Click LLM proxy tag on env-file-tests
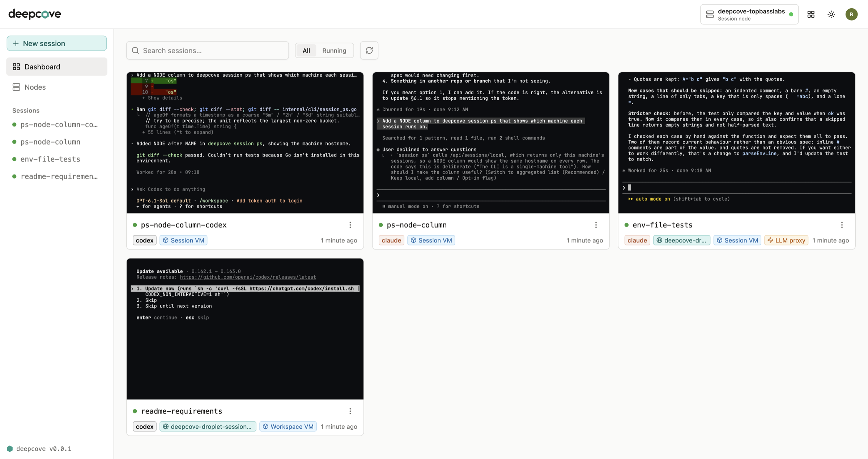Viewport: 868px width, 459px height. click(787, 240)
